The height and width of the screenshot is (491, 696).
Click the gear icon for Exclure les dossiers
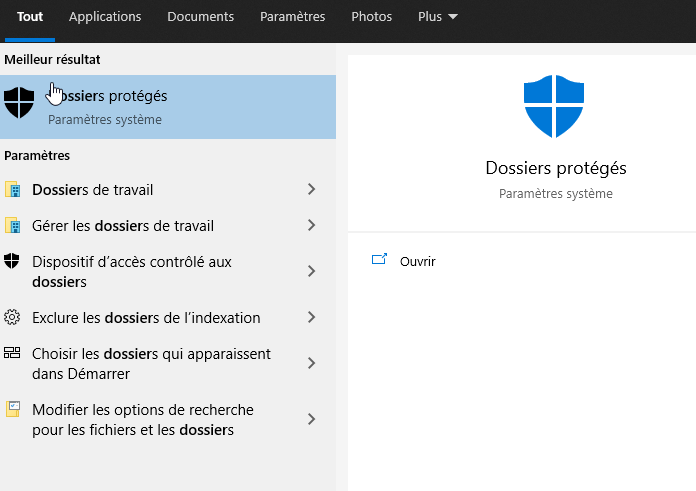[12, 317]
